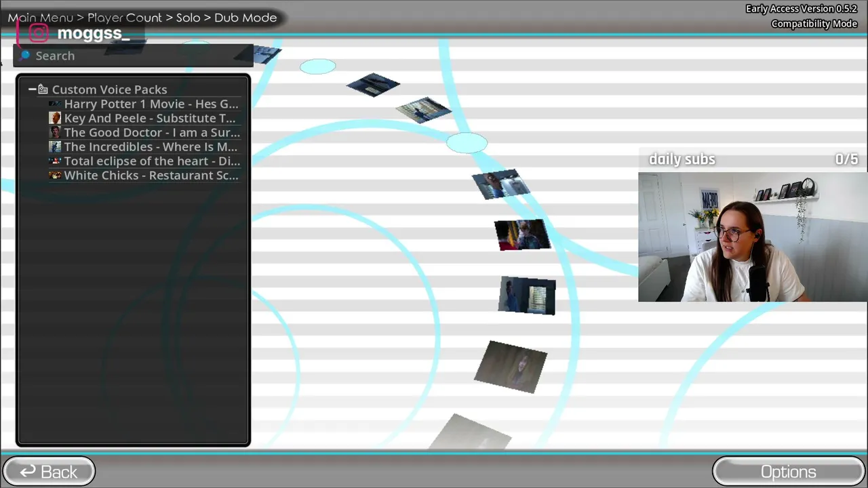Viewport: 868px width, 488px height.
Task: Pick the grey thumbnail of a long-haired person
Action: coord(511,367)
